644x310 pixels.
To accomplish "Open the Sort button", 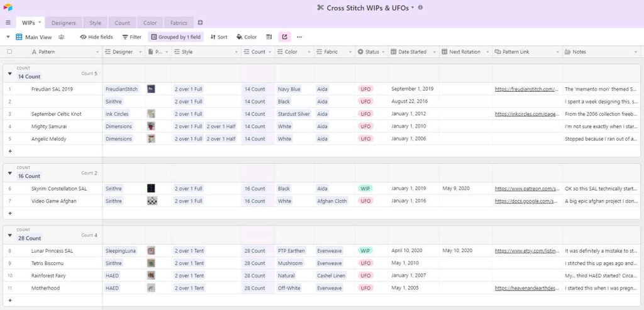I will pyautogui.click(x=219, y=37).
